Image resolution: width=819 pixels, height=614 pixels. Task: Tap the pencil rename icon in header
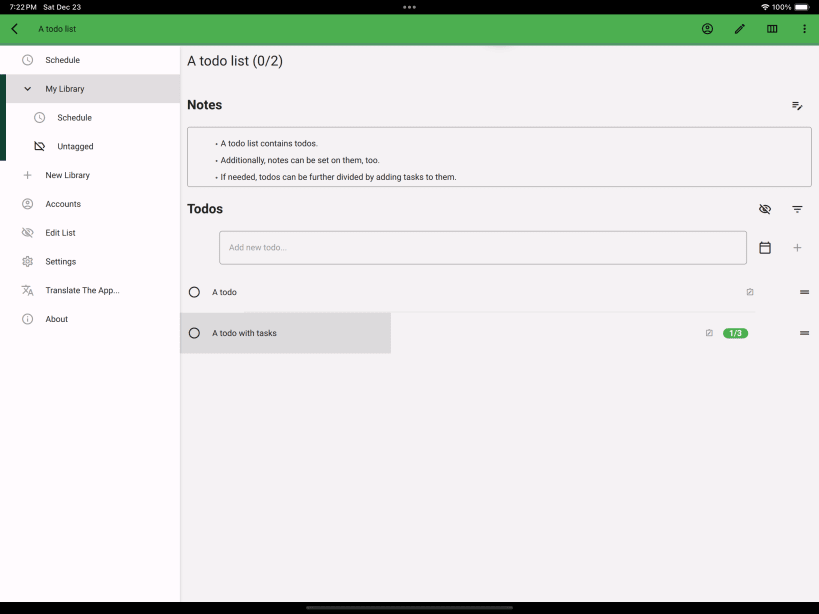[x=740, y=29]
